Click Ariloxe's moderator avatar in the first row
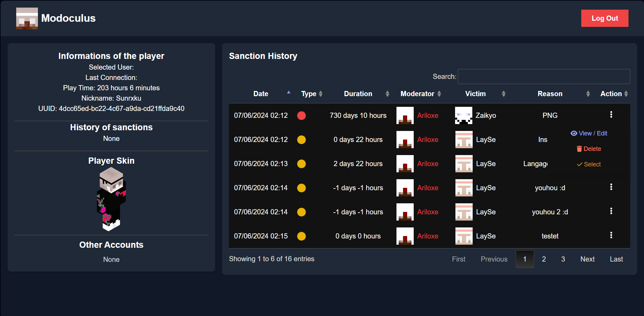Image resolution: width=644 pixels, height=316 pixels. tap(405, 115)
